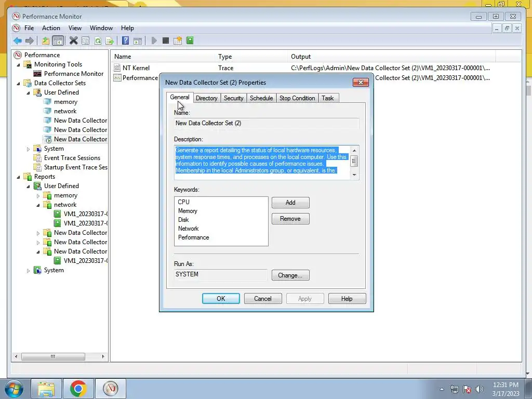Image resolution: width=532 pixels, height=399 pixels.
Task: Click the Remove keyword button
Action: [x=290, y=219]
